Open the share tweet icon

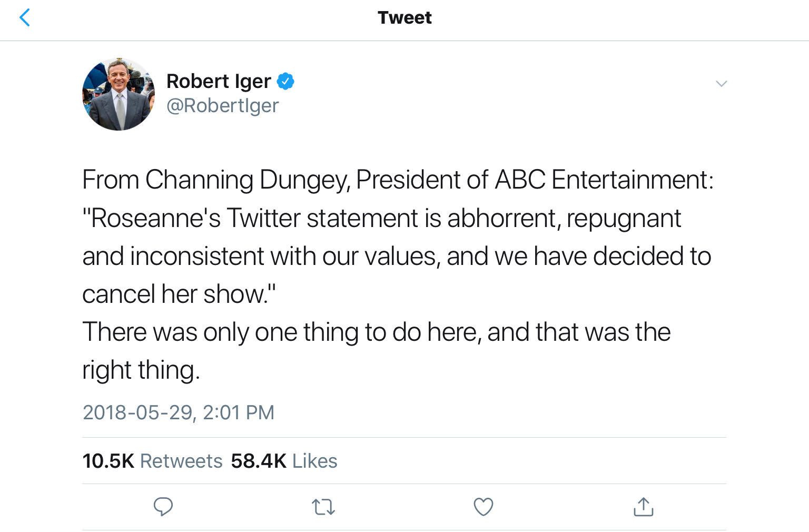tap(643, 507)
